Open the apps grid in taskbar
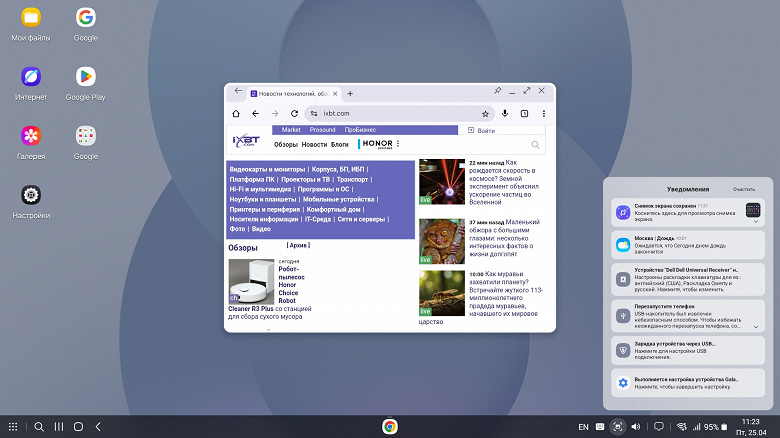Viewport: 780px width, 438px height. point(13,427)
